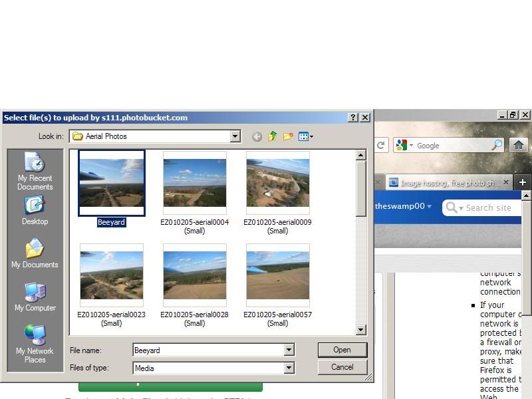Viewport: 532px width, 399px height.
Task: Select My Computer in sidebar
Action: [35, 297]
